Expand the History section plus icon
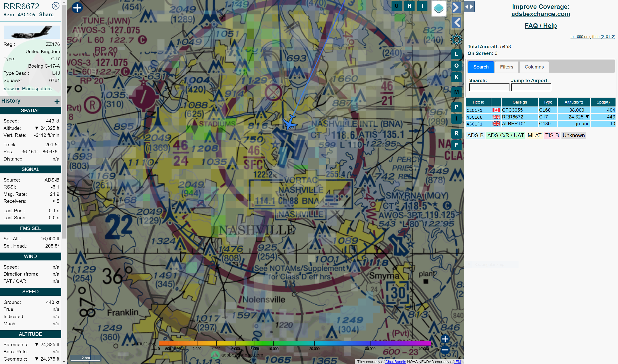This screenshot has height=364, width=618. tap(57, 102)
